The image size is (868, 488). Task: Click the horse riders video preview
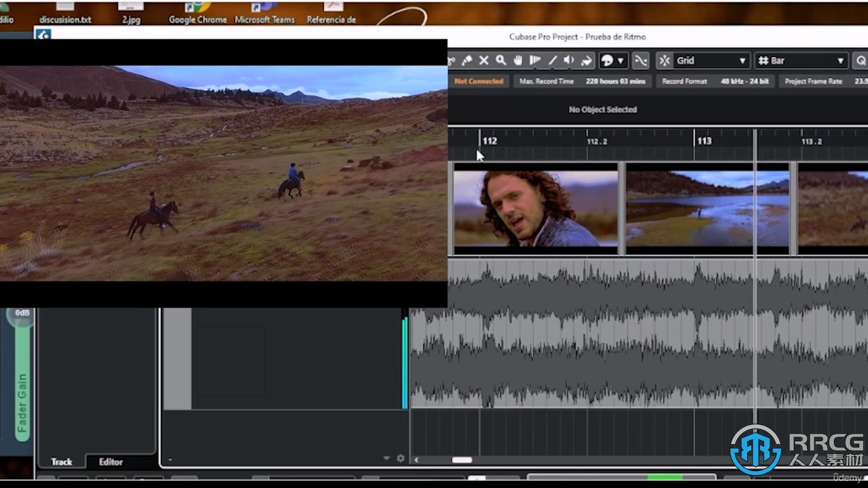(x=223, y=173)
